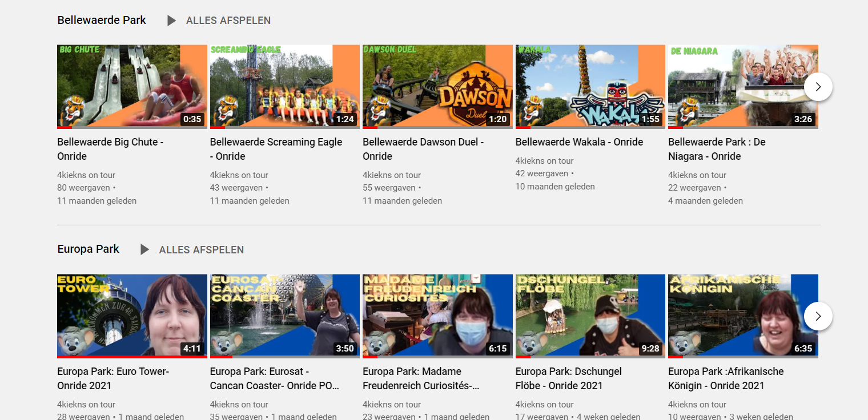Click '10 maanden geleden' under Wakala

555,187
